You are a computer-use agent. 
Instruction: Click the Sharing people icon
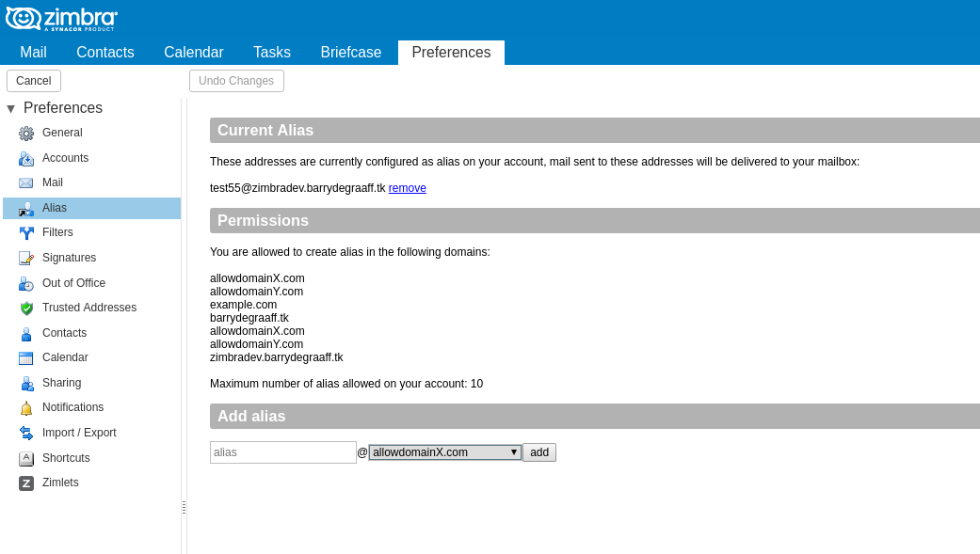click(x=26, y=384)
